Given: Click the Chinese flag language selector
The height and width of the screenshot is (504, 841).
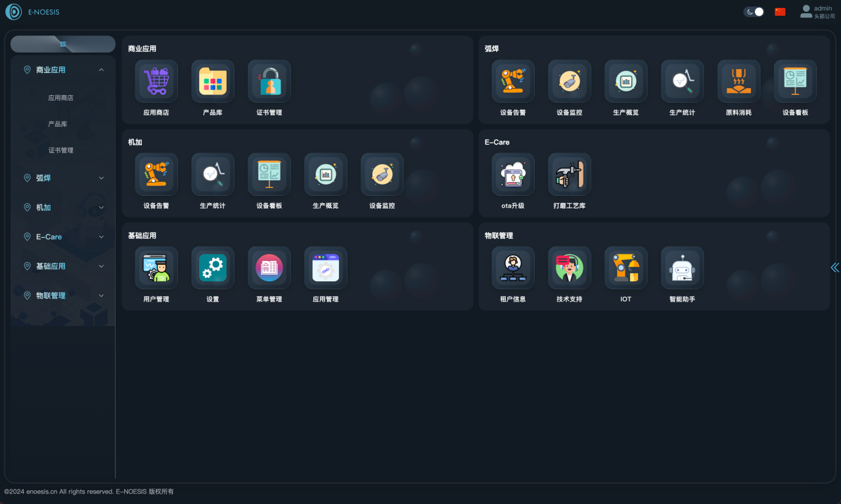Looking at the screenshot, I should click(x=780, y=12).
